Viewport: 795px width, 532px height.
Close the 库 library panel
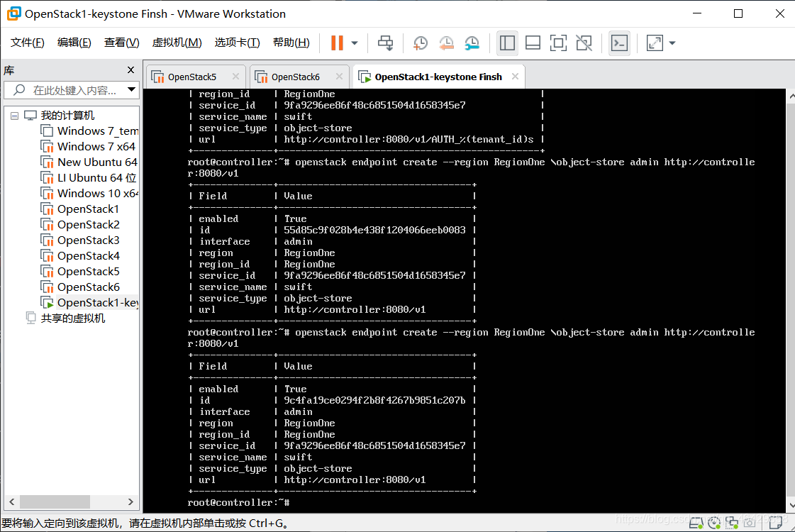tap(130, 70)
